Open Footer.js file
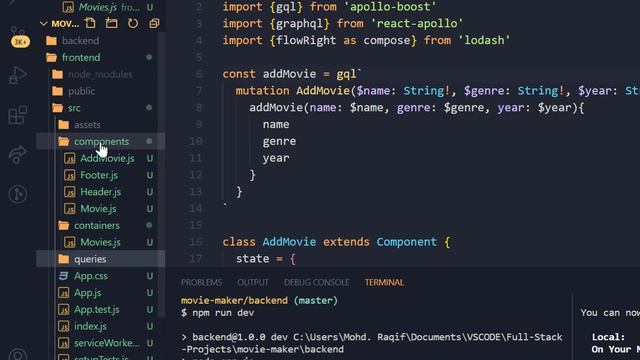 click(99, 175)
